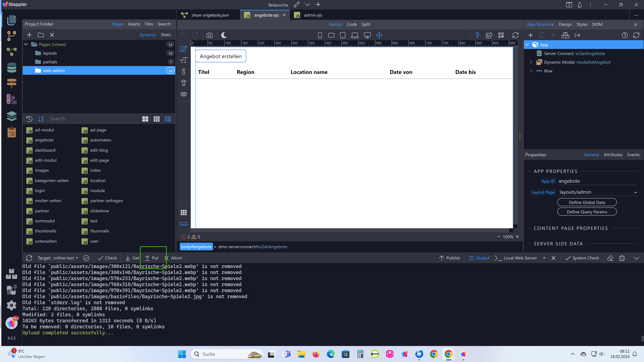
Task: Click the lightning bolt icon in the toolbar
Action: coord(477,35)
